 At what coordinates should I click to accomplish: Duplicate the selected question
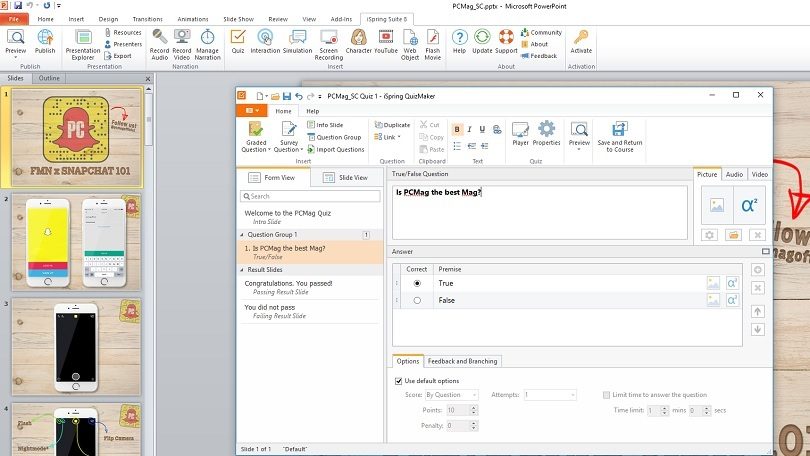(x=392, y=124)
